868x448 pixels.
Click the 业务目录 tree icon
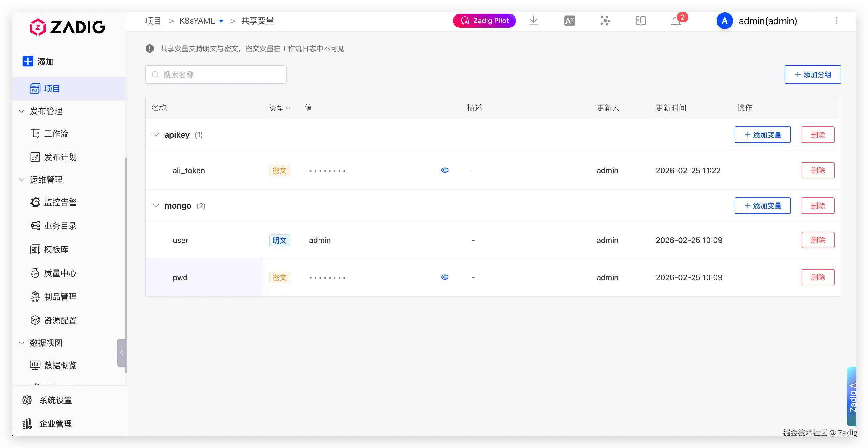click(35, 226)
